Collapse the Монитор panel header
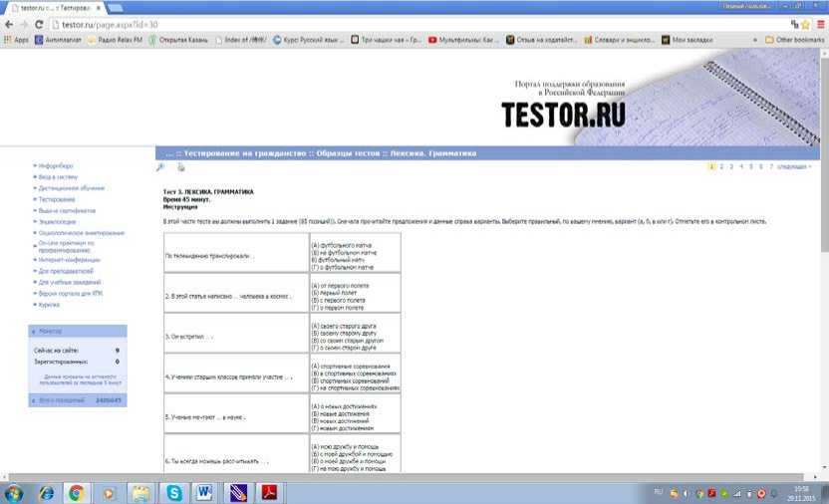The image size is (829, 504). [78, 332]
